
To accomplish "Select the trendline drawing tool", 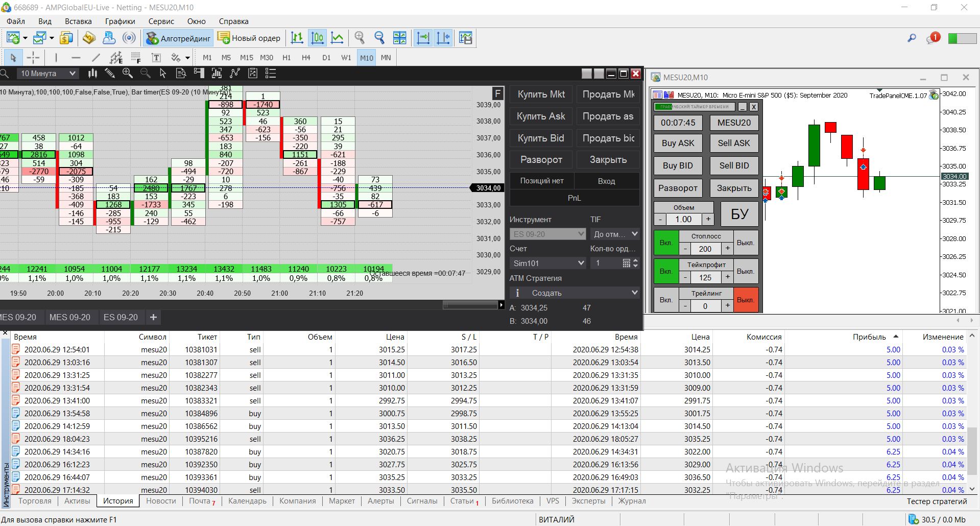I will click(95, 58).
